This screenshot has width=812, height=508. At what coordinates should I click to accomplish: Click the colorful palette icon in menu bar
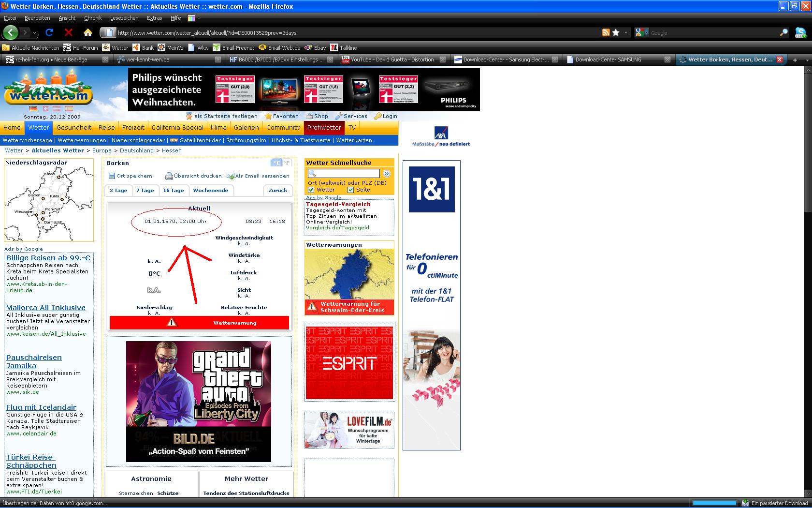coord(191,18)
